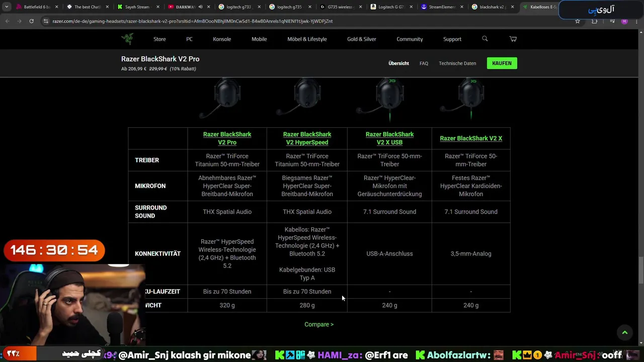The width and height of the screenshot is (644, 362).
Task: Switch to the Sayeh Stream tab
Action: (138, 7)
